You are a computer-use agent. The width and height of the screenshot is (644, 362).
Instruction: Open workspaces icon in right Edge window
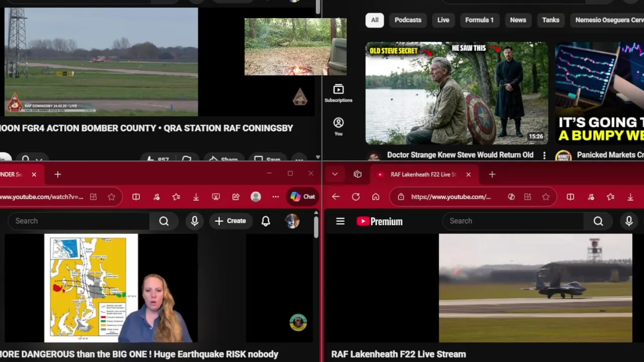click(x=358, y=174)
